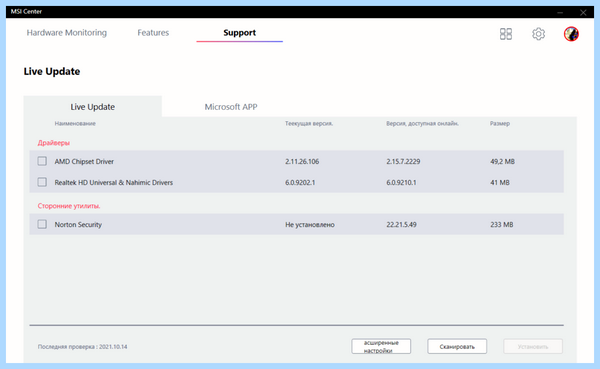
Task: Open the Microsoft APP sub-tab
Action: pos(231,107)
